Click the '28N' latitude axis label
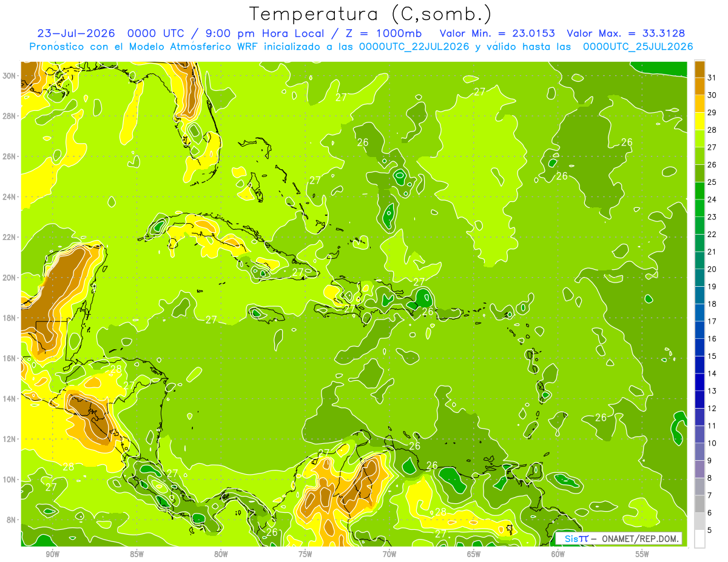 click(10, 116)
